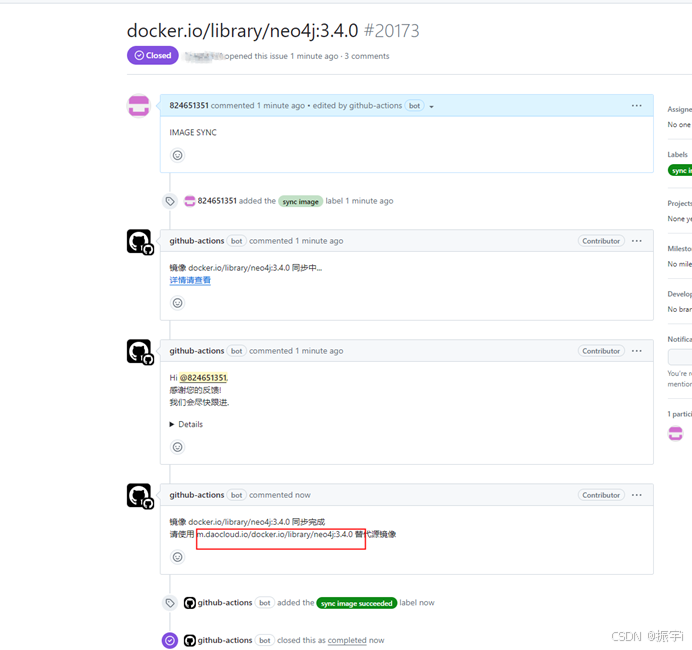Open the 'sync image' label in timeline
The height and width of the screenshot is (650, 692).
click(301, 202)
